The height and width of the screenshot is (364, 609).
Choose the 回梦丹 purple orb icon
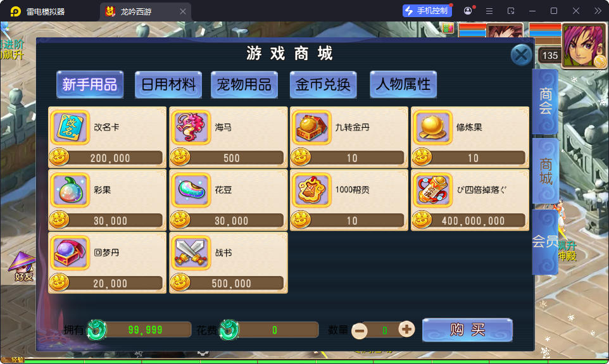(x=70, y=253)
